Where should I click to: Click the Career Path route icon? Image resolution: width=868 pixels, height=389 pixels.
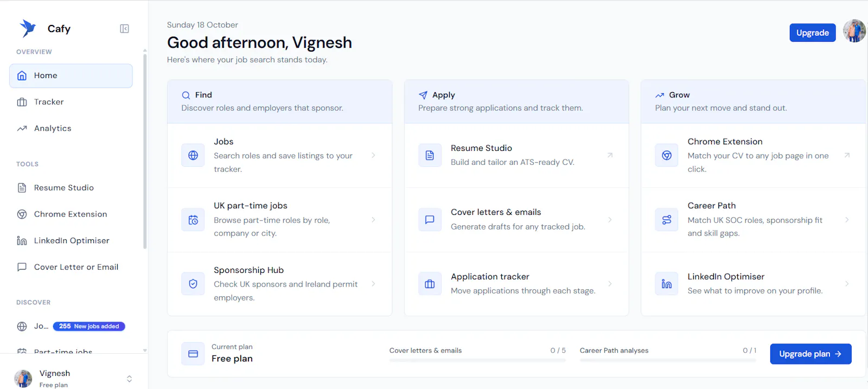click(x=667, y=220)
